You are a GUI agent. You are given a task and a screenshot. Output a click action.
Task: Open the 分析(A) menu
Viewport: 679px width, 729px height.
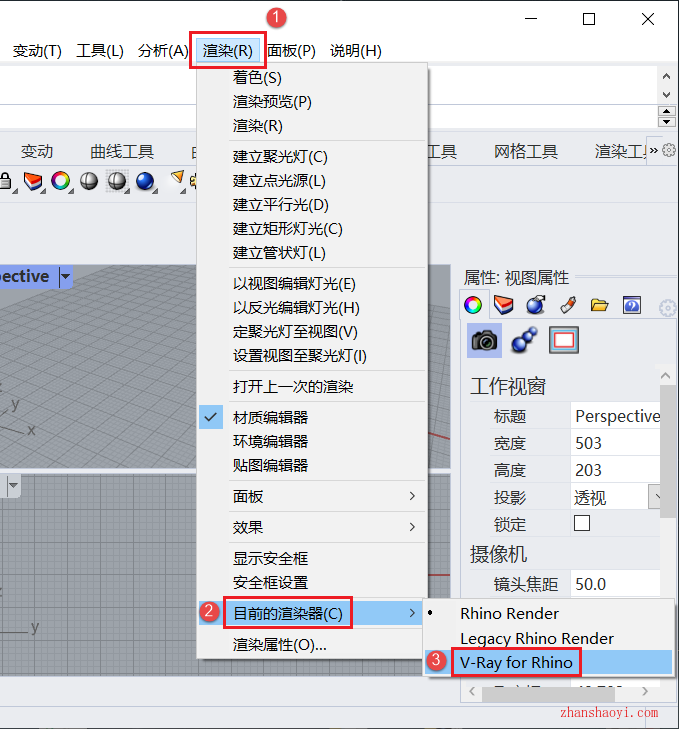(163, 50)
